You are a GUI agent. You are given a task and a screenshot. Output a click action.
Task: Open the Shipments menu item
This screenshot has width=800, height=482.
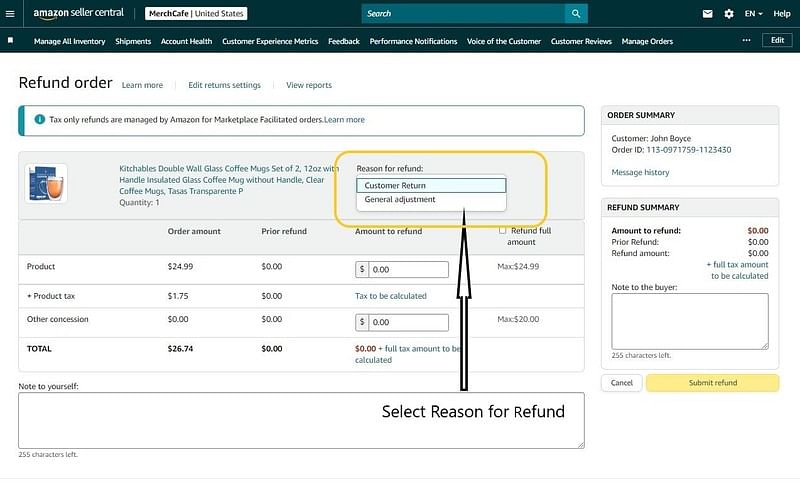pyautogui.click(x=133, y=41)
